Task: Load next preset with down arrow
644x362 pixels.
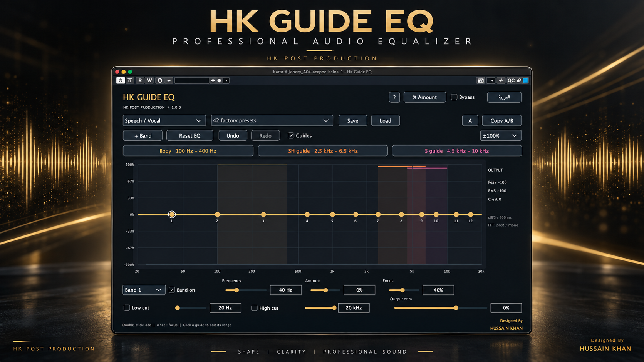Action: pos(220,80)
